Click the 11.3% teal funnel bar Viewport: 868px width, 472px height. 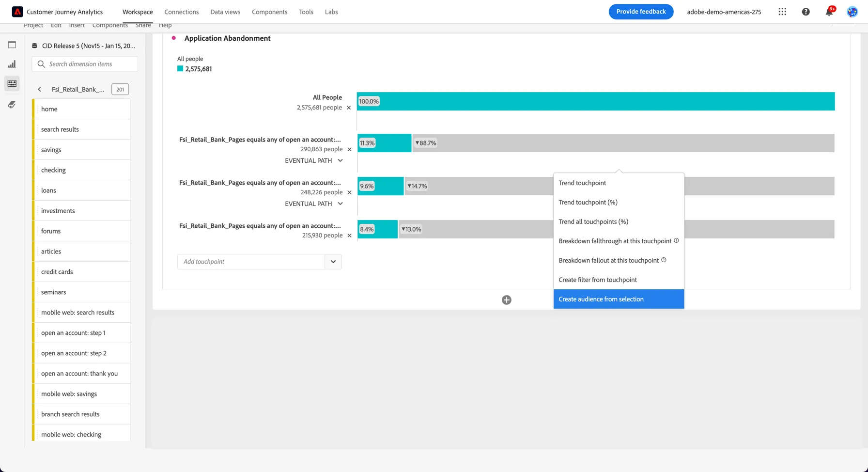pos(385,143)
